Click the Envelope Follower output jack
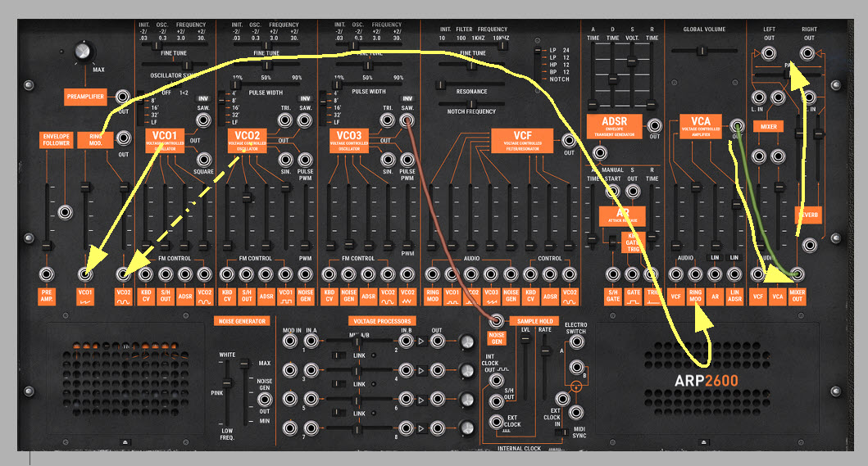 click(x=65, y=212)
